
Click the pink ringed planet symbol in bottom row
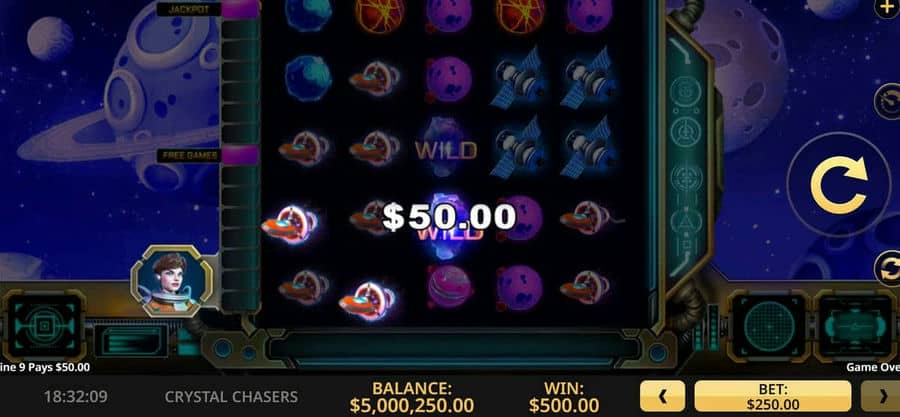449,286
